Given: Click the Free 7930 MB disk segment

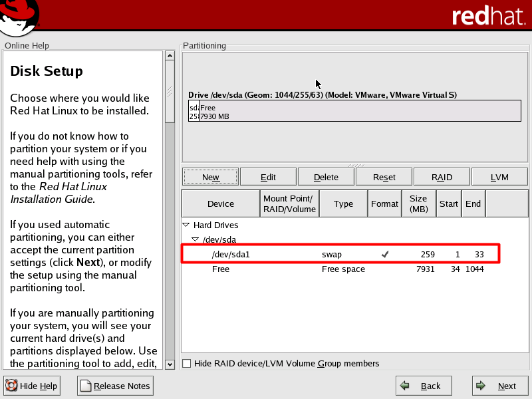Looking at the screenshot, I should point(360,110).
